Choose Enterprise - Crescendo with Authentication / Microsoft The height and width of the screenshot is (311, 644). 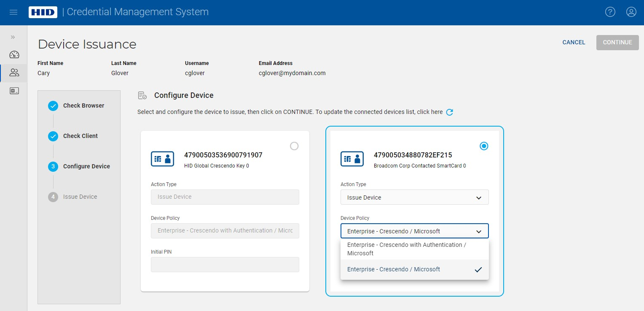coord(415,249)
